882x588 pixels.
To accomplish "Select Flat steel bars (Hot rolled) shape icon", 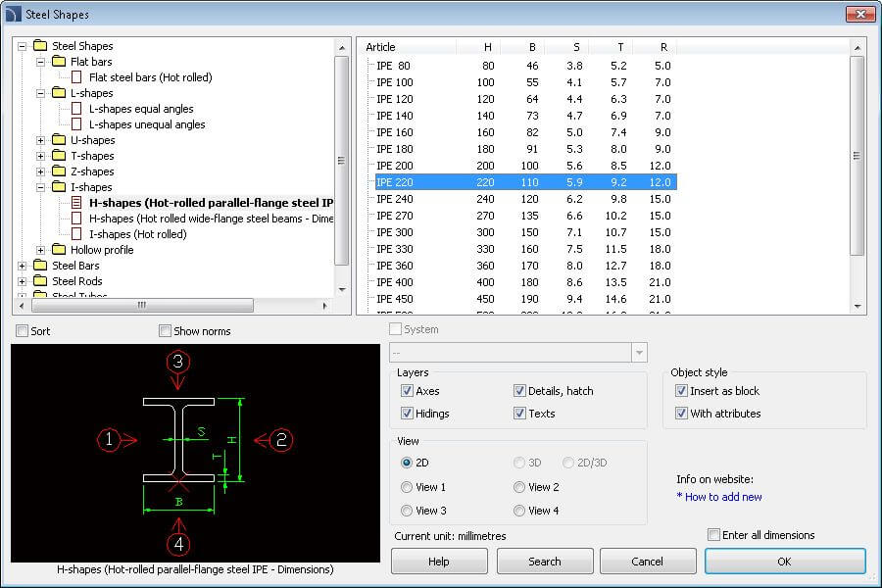I will [76, 77].
